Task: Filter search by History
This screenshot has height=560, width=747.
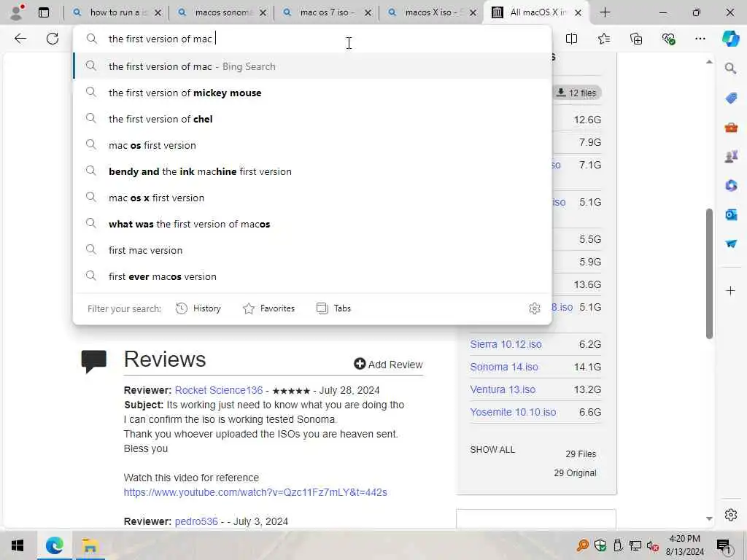Action: (198, 308)
